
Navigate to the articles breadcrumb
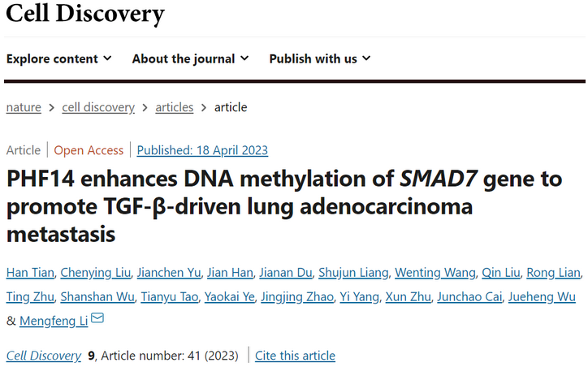174,107
